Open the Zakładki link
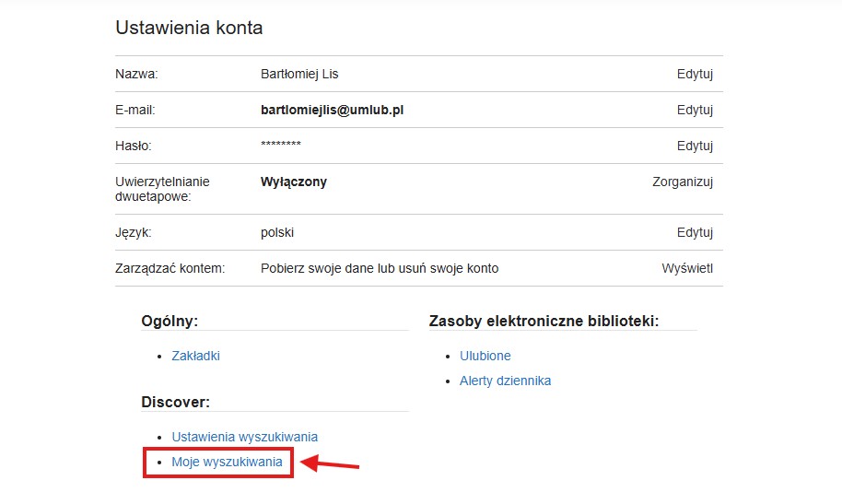 tap(195, 356)
